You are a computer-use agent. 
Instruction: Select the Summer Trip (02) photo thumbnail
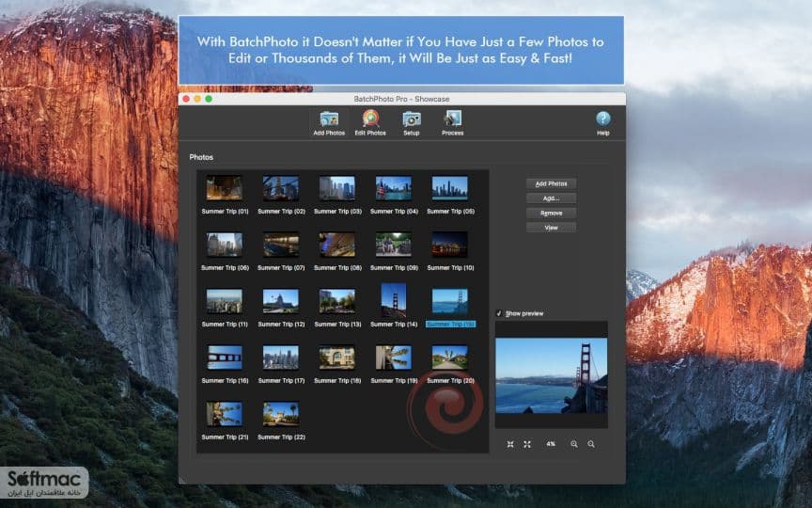[x=281, y=187]
